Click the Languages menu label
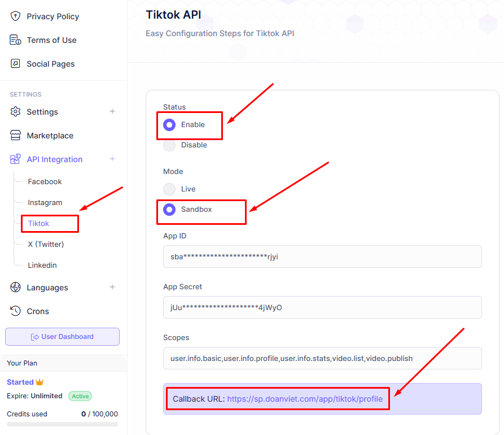504x435 pixels. tap(47, 288)
